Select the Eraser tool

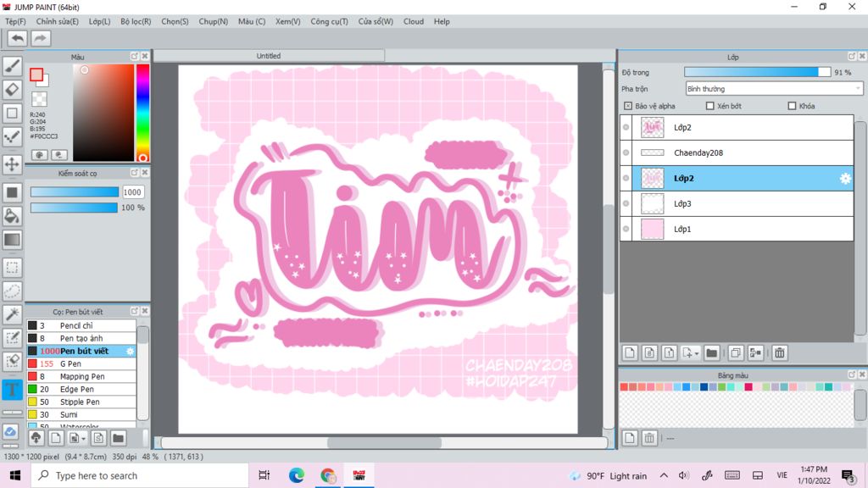(x=12, y=90)
